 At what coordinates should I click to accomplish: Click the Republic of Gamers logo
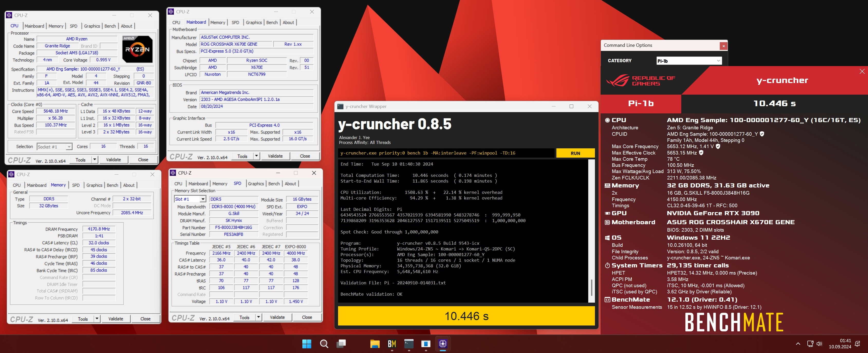tap(641, 80)
